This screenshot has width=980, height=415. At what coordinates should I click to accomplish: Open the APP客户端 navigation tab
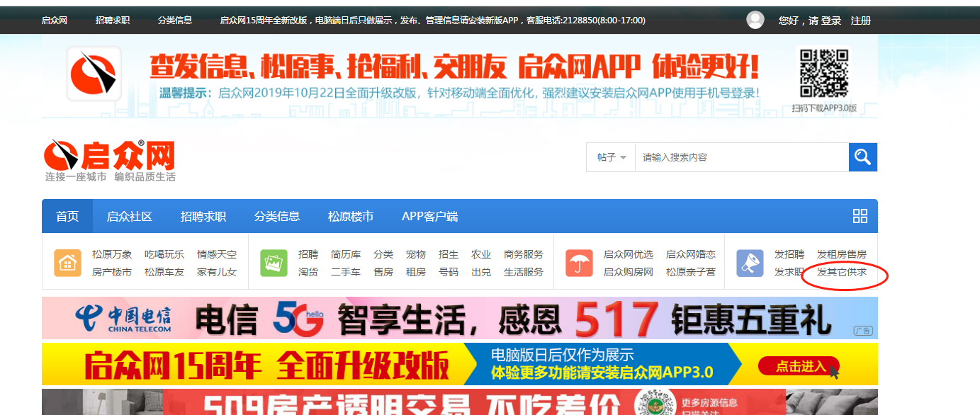click(429, 216)
